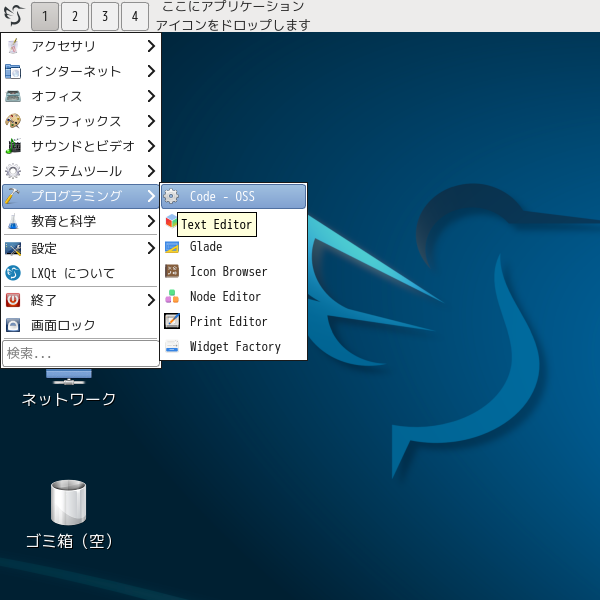Switch to workspace 1
The height and width of the screenshot is (600, 600).
point(45,16)
